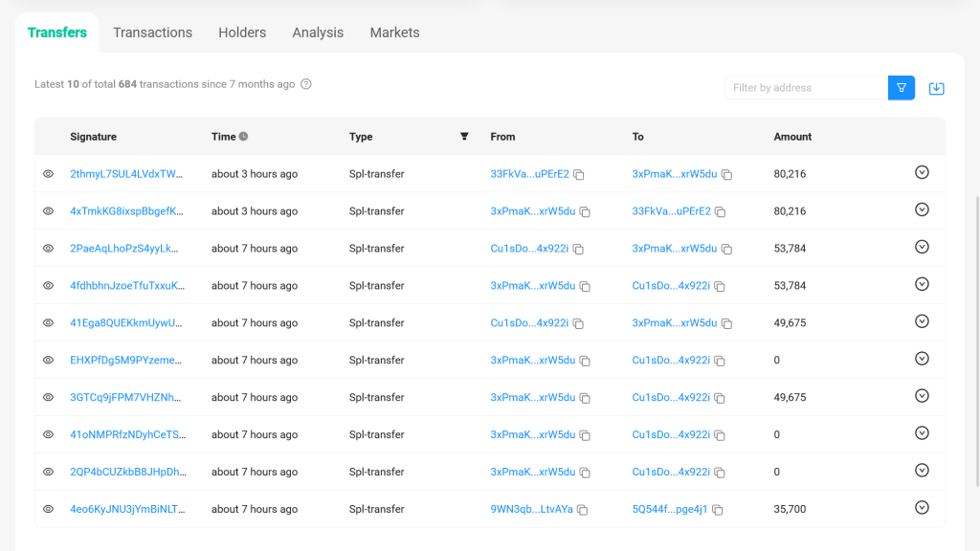
Task: Copy To address in 2PaeAqLhoPzS4yyLk row
Action: (x=726, y=249)
